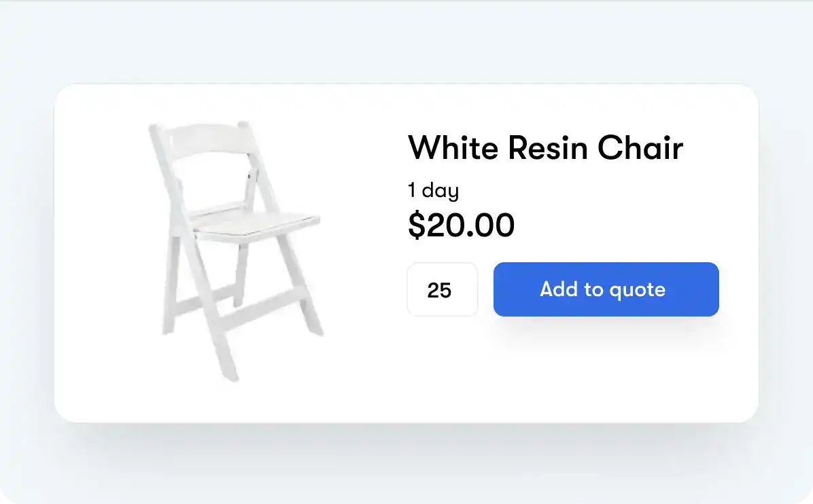The image size is (813, 504).
Task: Click the word day under the title
Action: coord(440,191)
